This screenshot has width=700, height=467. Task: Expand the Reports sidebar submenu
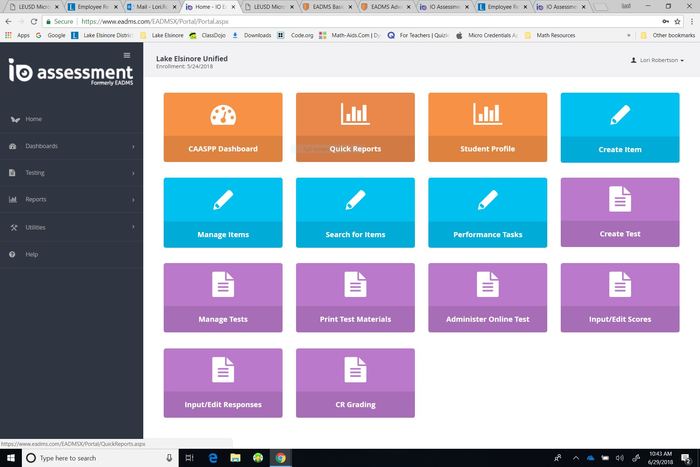coord(70,200)
